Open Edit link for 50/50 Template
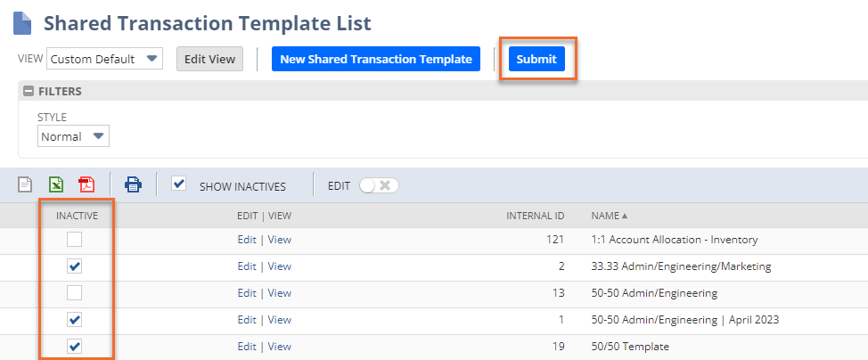This screenshot has width=868, height=360. pyautogui.click(x=246, y=347)
